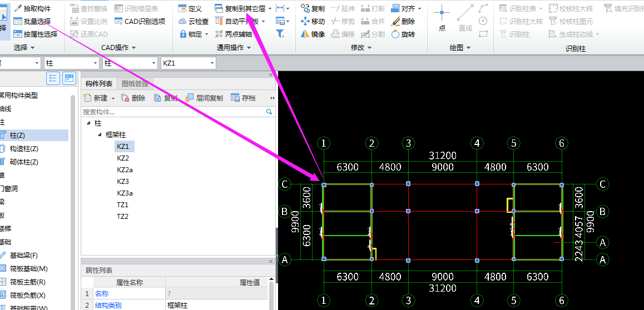644x310 pixels.
Task: Click the circle drawing tool icon
Action: pos(483,21)
